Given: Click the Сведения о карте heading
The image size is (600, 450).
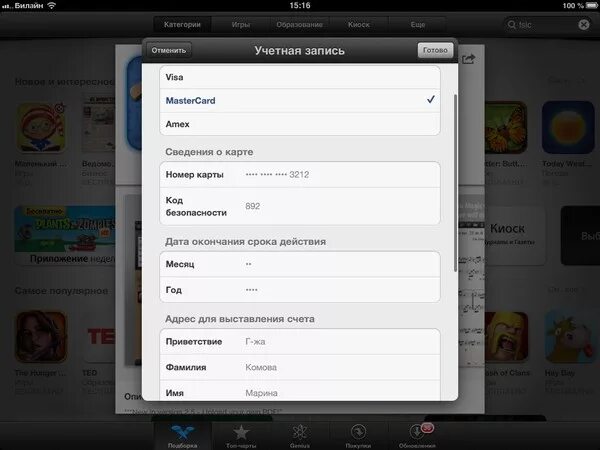Looking at the screenshot, I should coord(209,152).
